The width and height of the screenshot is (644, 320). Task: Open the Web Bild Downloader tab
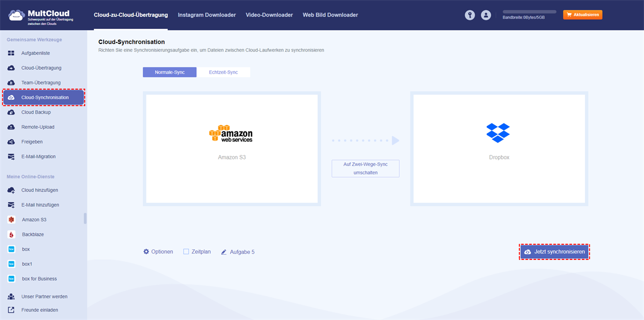[330, 15]
